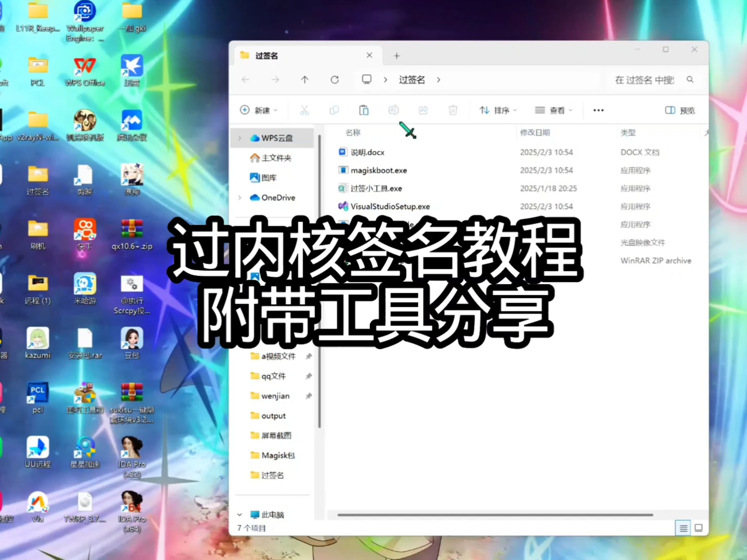Image resolution: width=747 pixels, height=560 pixels.
Task: Click the horizontal scrollbar in file list
Action: coord(495,515)
